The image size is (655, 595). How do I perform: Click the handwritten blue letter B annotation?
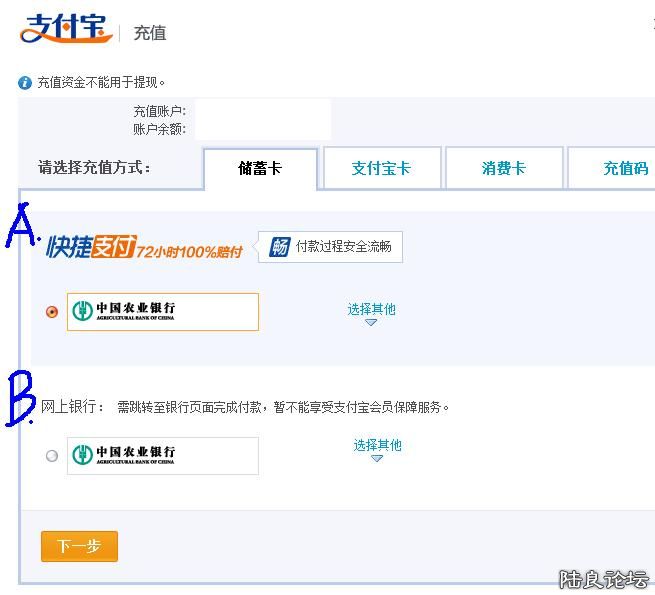[x=20, y=398]
